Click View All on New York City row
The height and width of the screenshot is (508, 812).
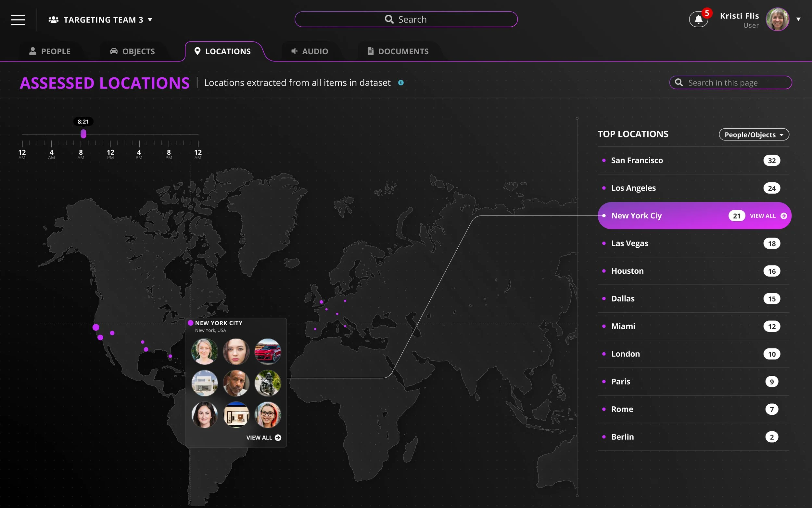(763, 216)
